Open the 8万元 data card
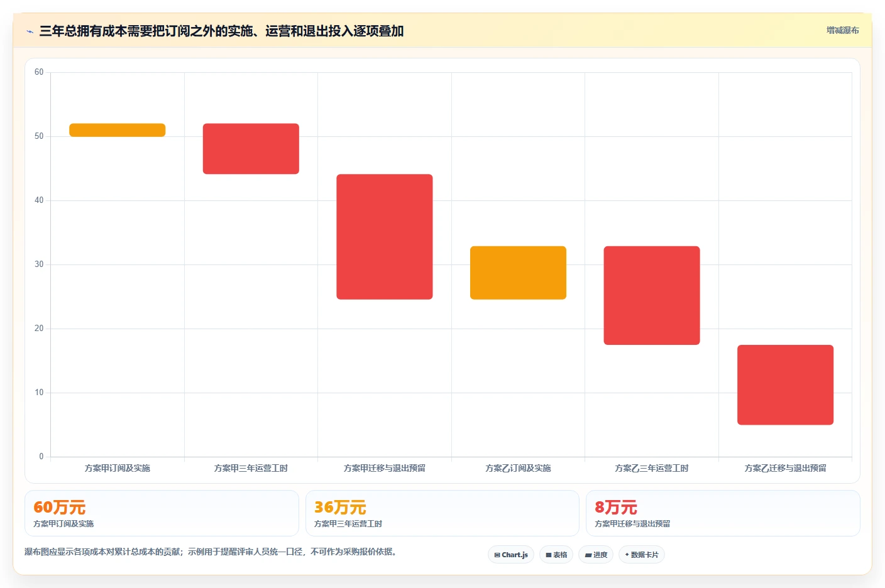 (723, 513)
